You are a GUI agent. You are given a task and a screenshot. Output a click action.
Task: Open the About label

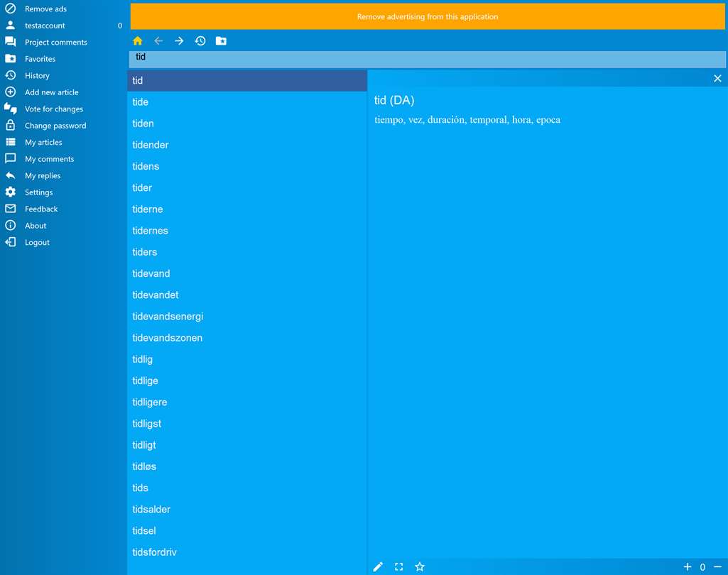click(x=36, y=226)
